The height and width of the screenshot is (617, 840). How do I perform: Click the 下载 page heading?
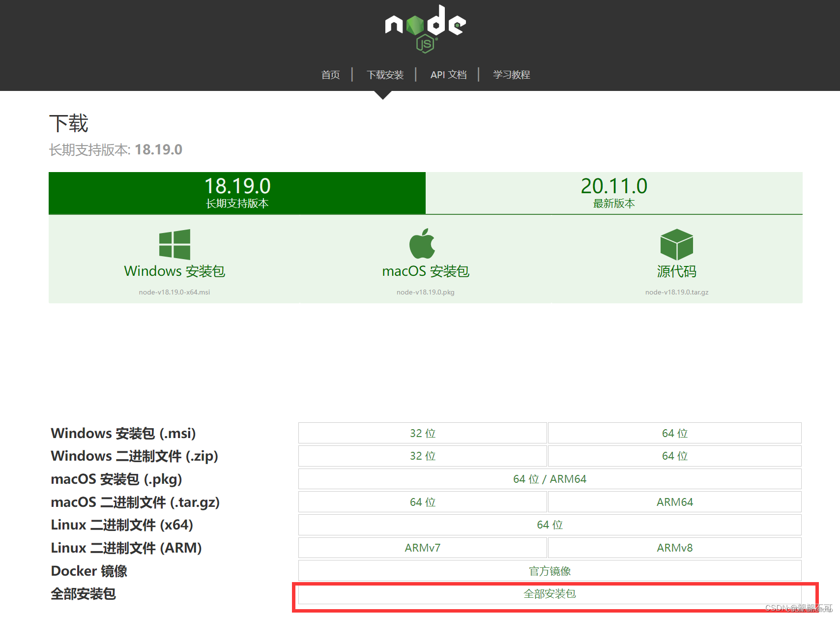point(69,123)
